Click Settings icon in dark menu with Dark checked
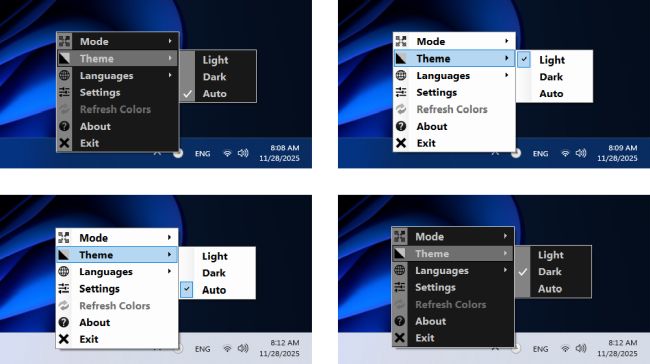Viewport: 650px width, 364px height. click(x=400, y=287)
